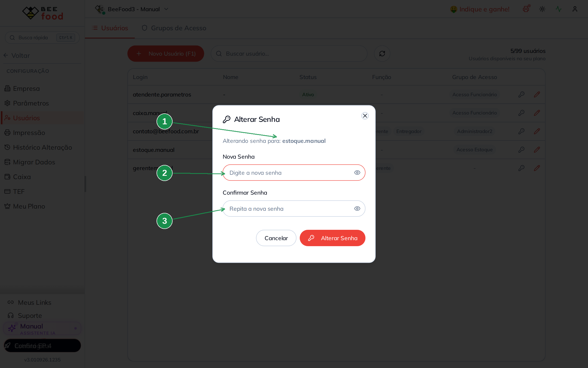Image resolution: width=588 pixels, height=368 pixels.
Task: Click key icon for contato@beefood.com.br
Action: point(521,131)
